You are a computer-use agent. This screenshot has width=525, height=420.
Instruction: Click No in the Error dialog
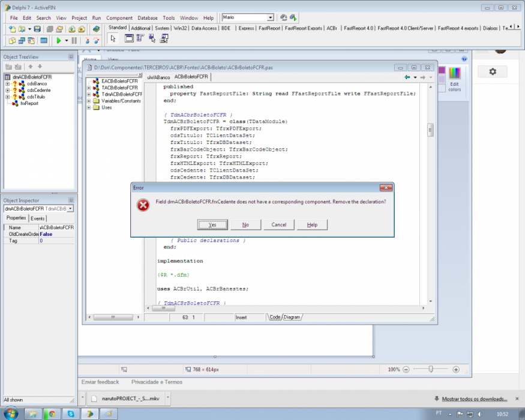245,225
